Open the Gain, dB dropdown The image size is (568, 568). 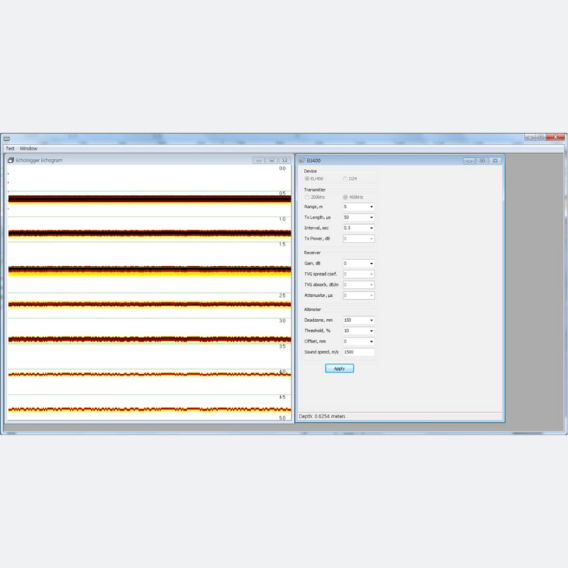(x=371, y=263)
